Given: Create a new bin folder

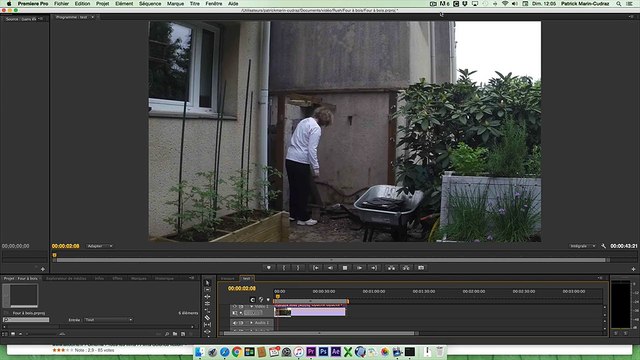Looking at the screenshot, I should [x=175, y=334].
